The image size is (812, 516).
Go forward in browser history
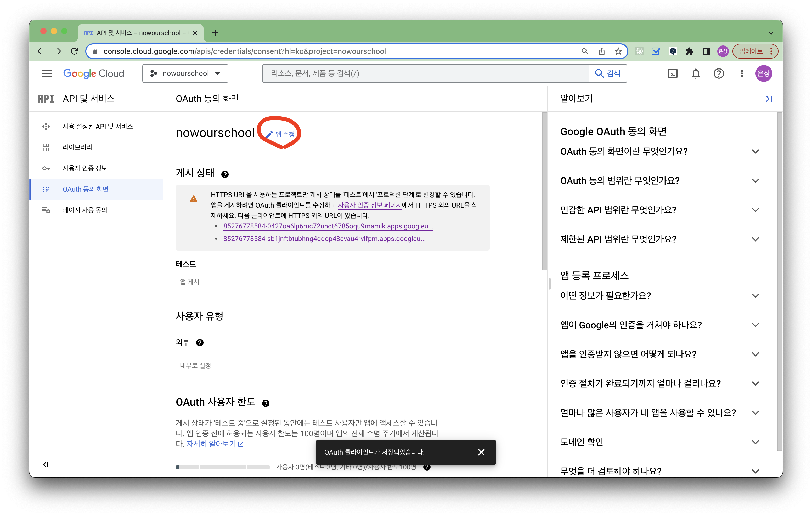pyautogui.click(x=58, y=51)
